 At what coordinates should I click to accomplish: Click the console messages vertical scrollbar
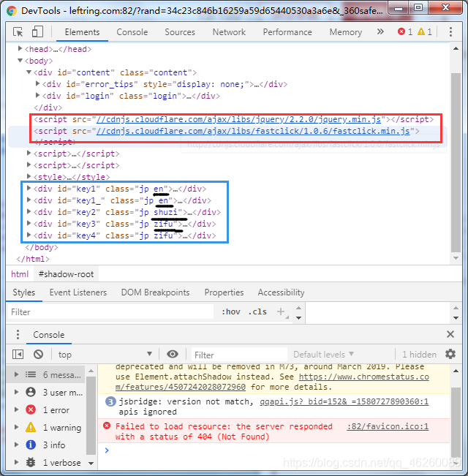pyautogui.click(x=456, y=422)
